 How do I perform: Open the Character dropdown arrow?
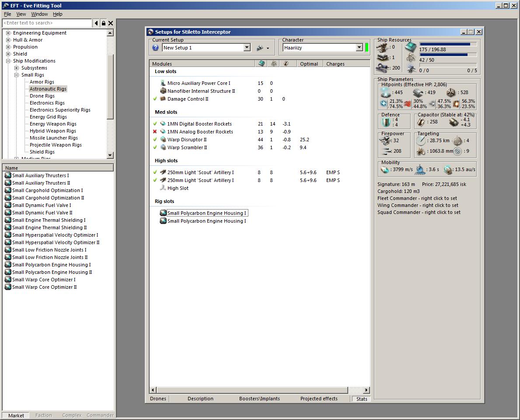point(359,48)
